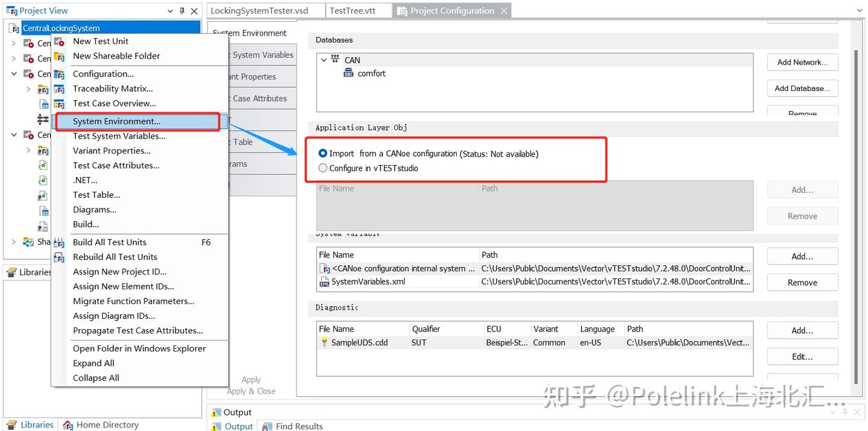
Task: Select the Build All Test Units icon
Action: tap(59, 242)
